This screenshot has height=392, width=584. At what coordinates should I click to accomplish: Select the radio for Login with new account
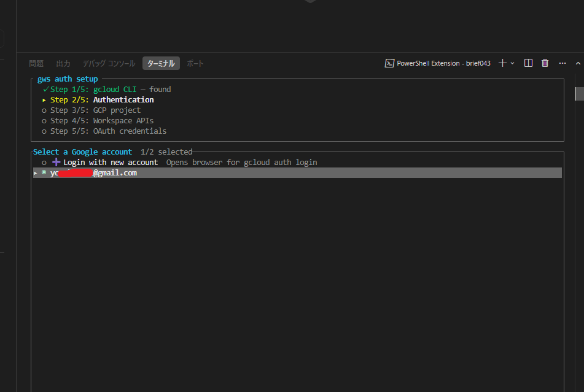tap(44, 163)
